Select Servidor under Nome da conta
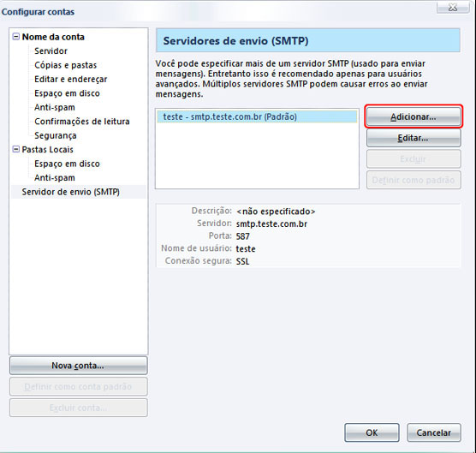476x453 pixels. [51, 51]
